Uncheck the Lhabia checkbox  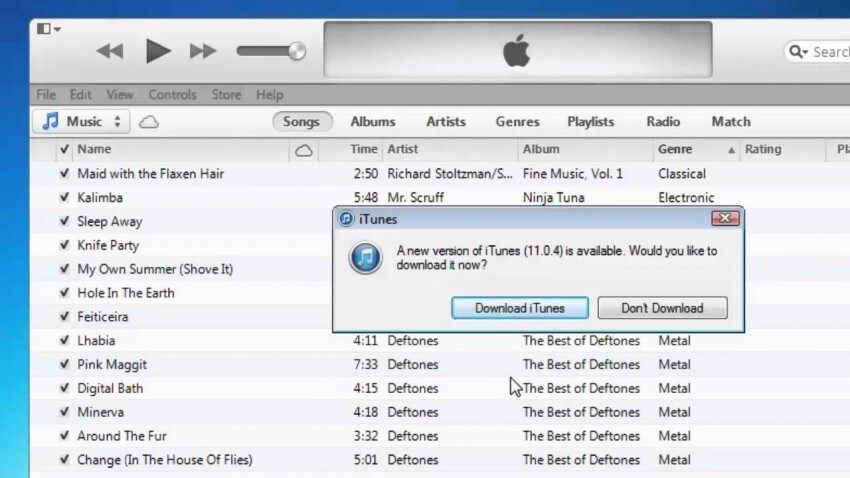click(64, 340)
